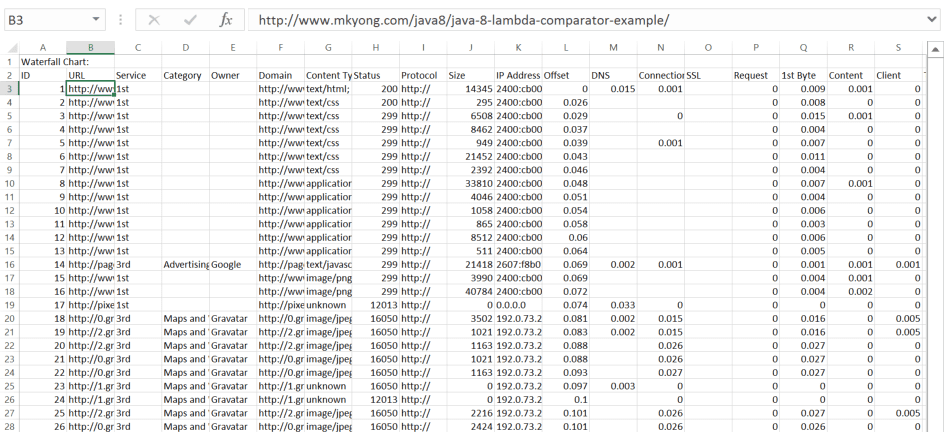Image resolution: width=945 pixels, height=432 pixels.
Task: Click the Cancel (X) formula bar icon
Action: 154,20
